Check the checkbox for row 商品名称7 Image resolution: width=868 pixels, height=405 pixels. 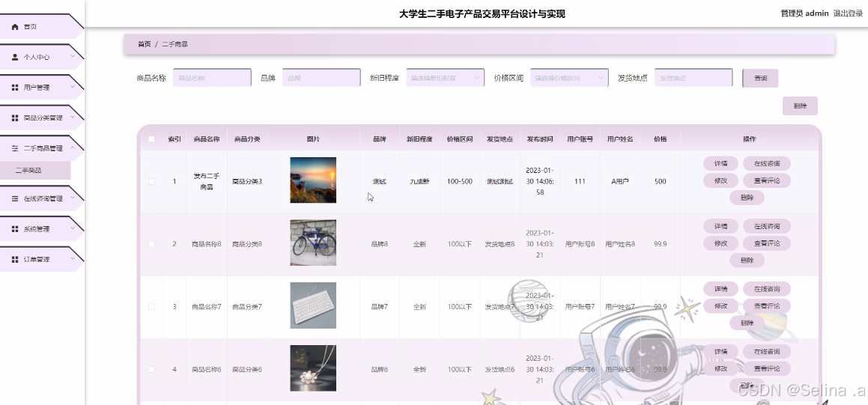(x=151, y=306)
